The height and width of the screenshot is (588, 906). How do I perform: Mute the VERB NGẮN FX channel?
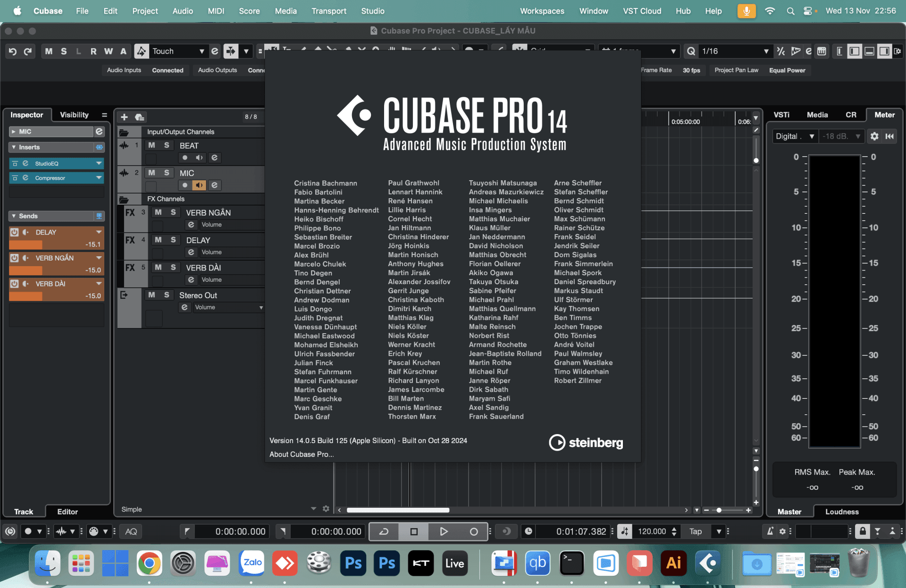tap(158, 212)
